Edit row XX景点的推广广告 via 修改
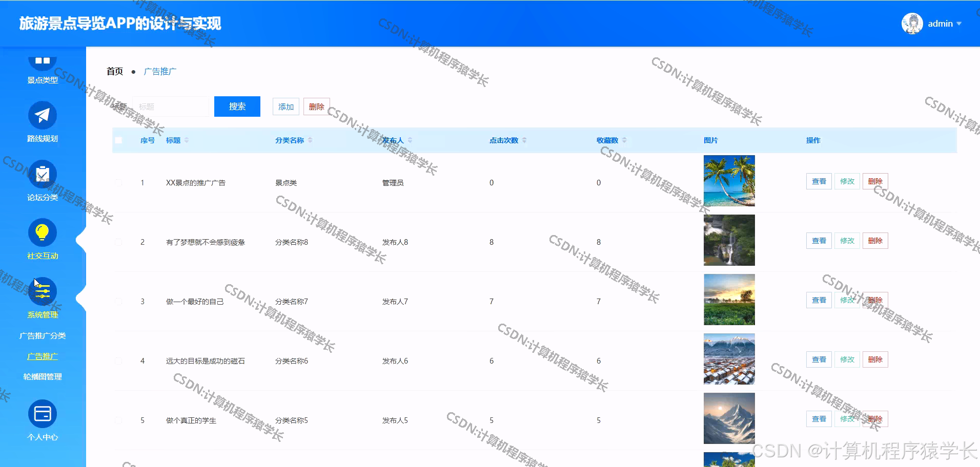The height and width of the screenshot is (467, 980). pyautogui.click(x=847, y=181)
